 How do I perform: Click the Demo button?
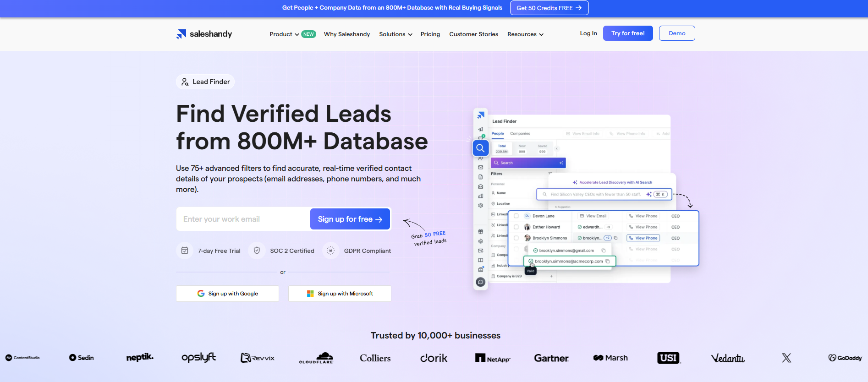[x=677, y=33]
